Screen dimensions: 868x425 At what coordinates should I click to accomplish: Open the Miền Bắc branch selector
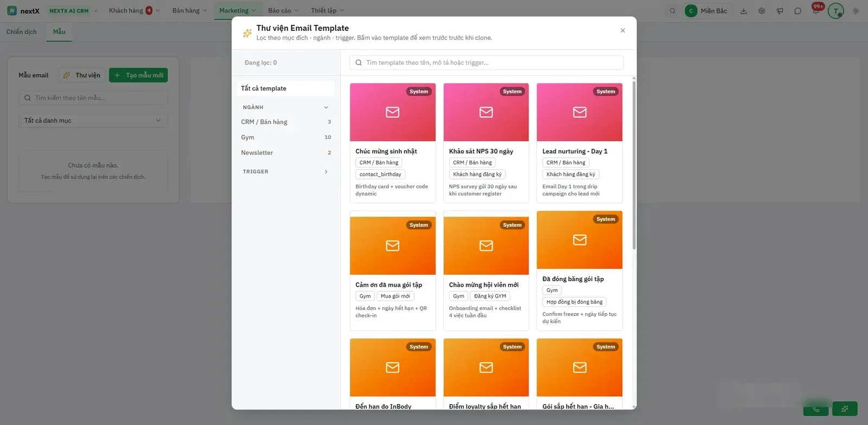[x=707, y=11]
